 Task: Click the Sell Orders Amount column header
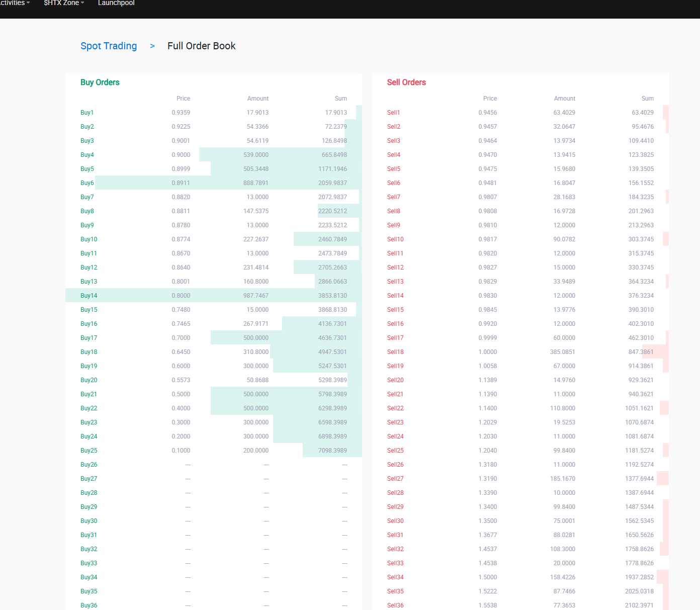pyautogui.click(x=565, y=99)
